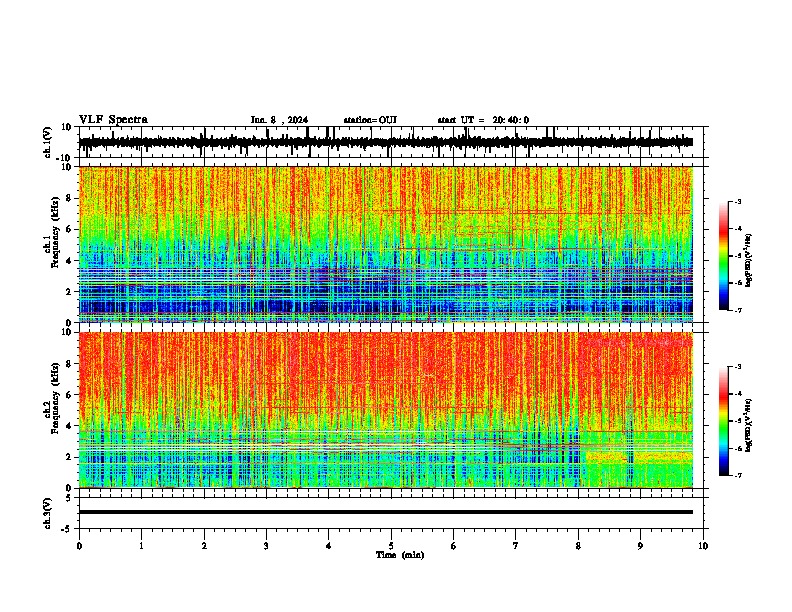The image size is (792, 612).
Task: Click the "station=OUJ" header label
Action: (x=370, y=120)
